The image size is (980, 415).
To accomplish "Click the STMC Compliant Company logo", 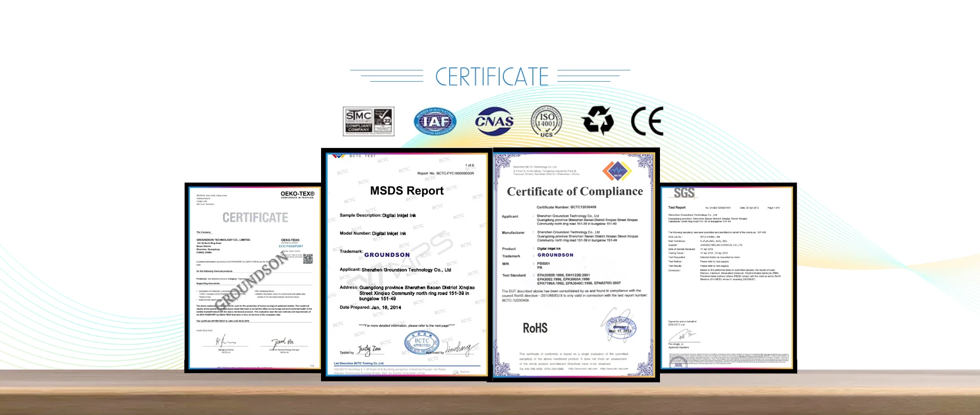I will click(x=369, y=121).
